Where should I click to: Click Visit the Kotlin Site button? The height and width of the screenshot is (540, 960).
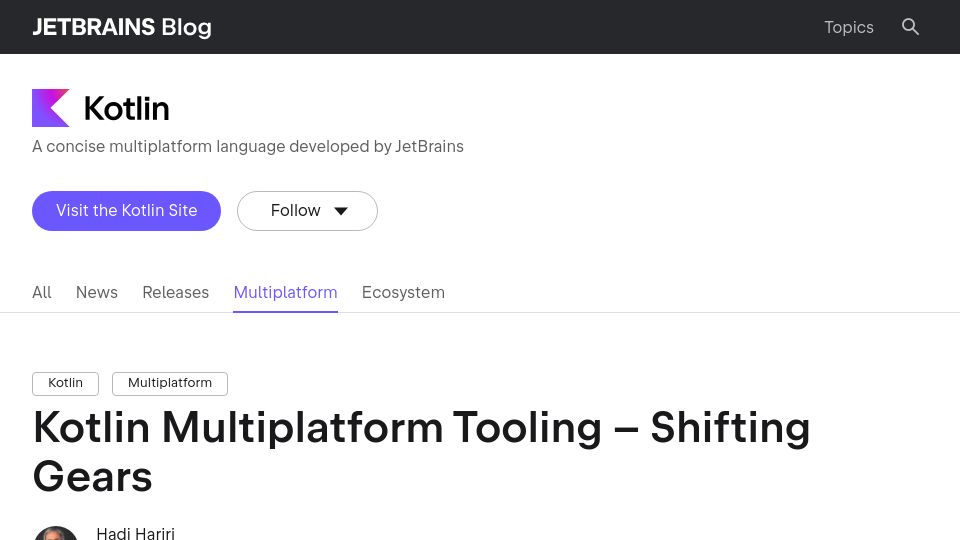(x=126, y=211)
